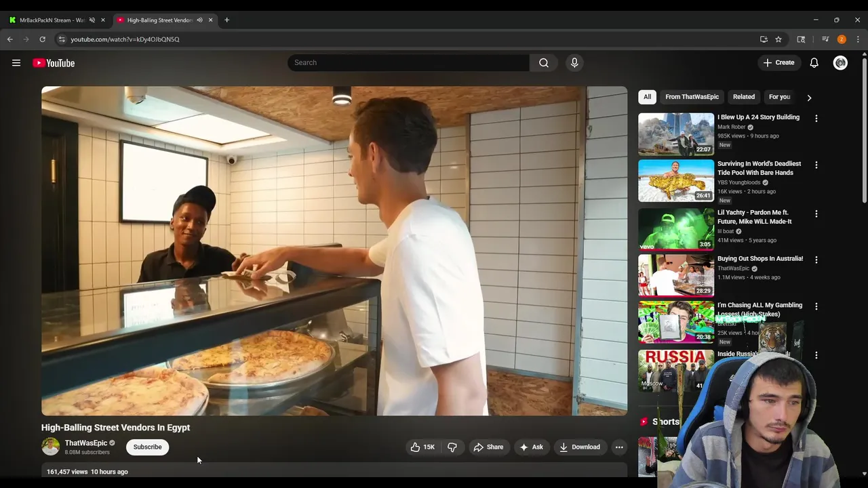This screenshot has height=488, width=868.
Task: Click the browser address bar URL
Action: tap(125, 39)
